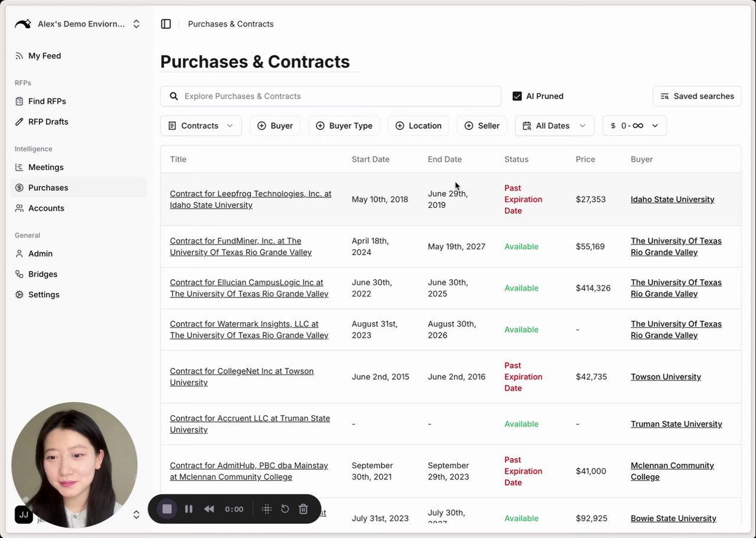Click the rewind recording icon

point(209,509)
